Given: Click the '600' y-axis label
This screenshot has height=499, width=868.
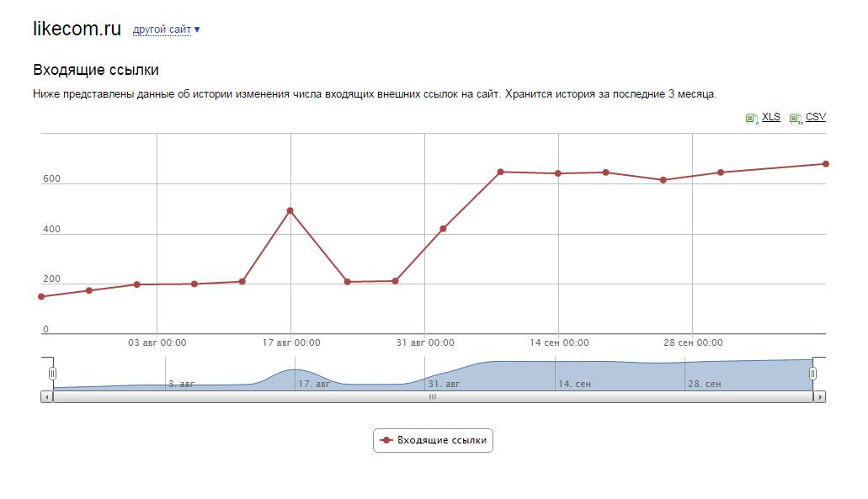Looking at the screenshot, I should coord(51,178).
